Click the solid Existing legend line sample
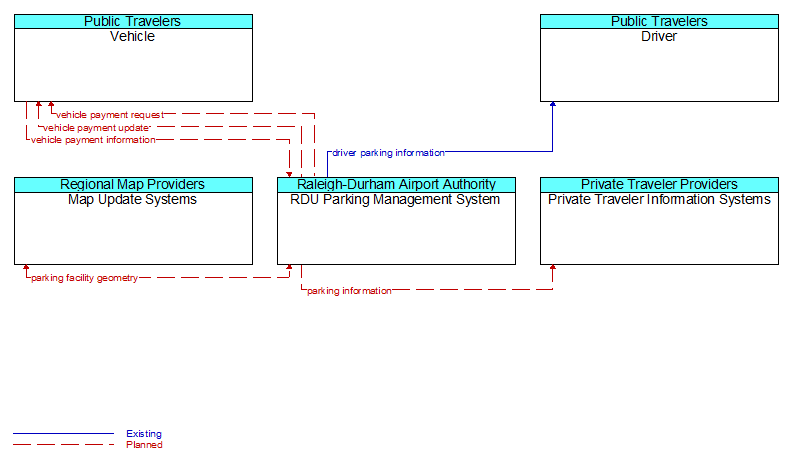788x462 pixels. pos(62,434)
